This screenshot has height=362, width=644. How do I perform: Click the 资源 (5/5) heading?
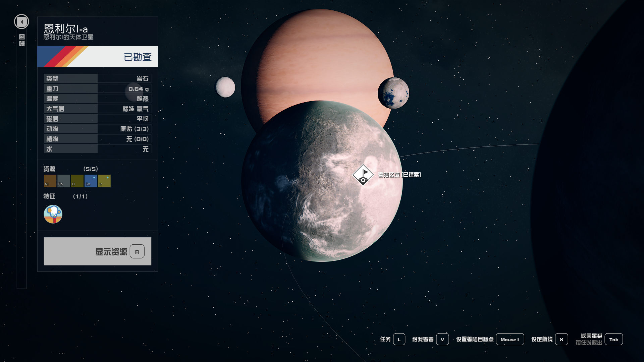coord(71,169)
